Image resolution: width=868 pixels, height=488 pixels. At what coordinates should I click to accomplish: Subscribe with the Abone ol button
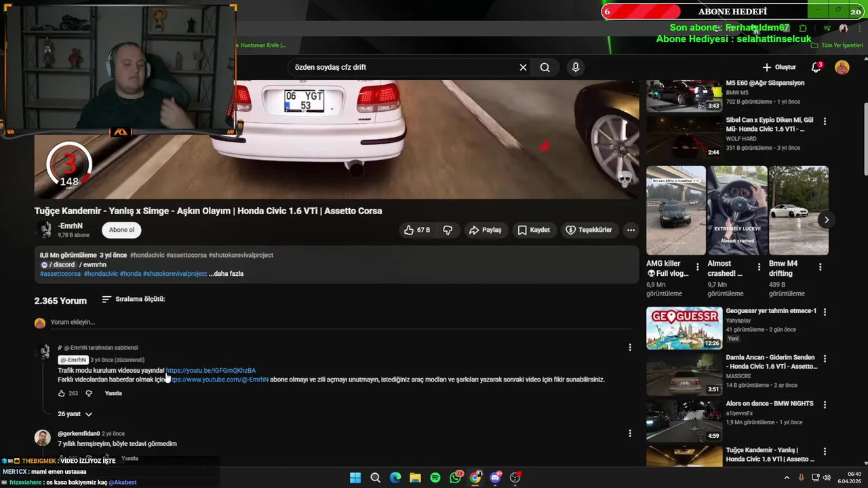[x=122, y=230]
